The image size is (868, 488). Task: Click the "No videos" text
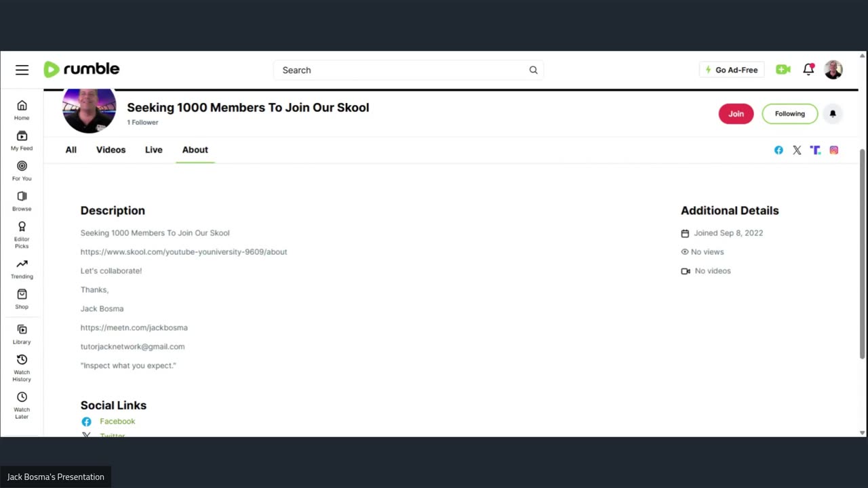713,271
